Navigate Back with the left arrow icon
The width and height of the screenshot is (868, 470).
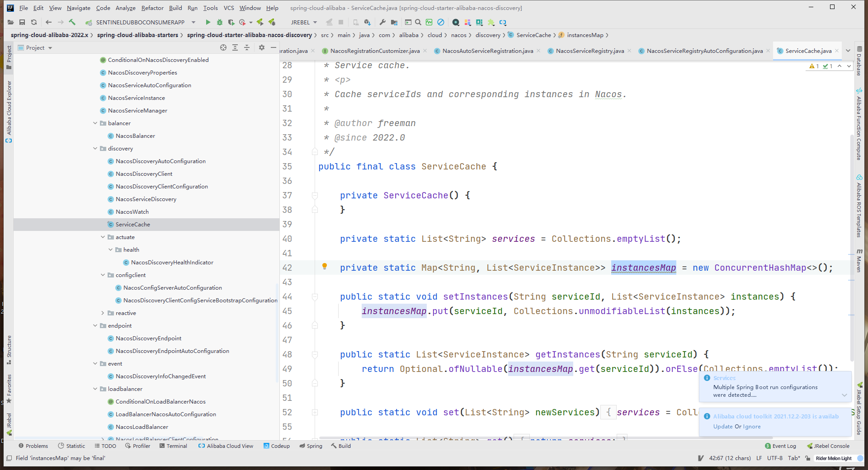(x=48, y=22)
